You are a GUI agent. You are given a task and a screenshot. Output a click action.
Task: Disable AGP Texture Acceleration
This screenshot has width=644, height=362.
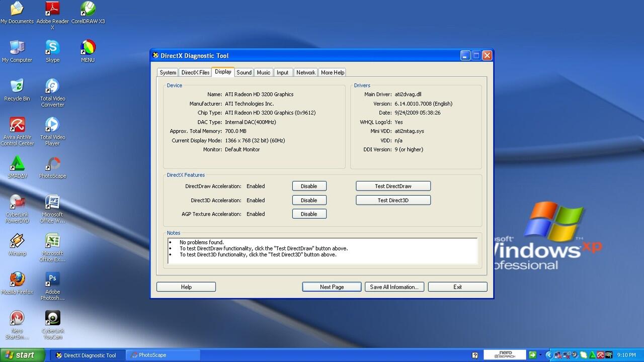click(309, 214)
